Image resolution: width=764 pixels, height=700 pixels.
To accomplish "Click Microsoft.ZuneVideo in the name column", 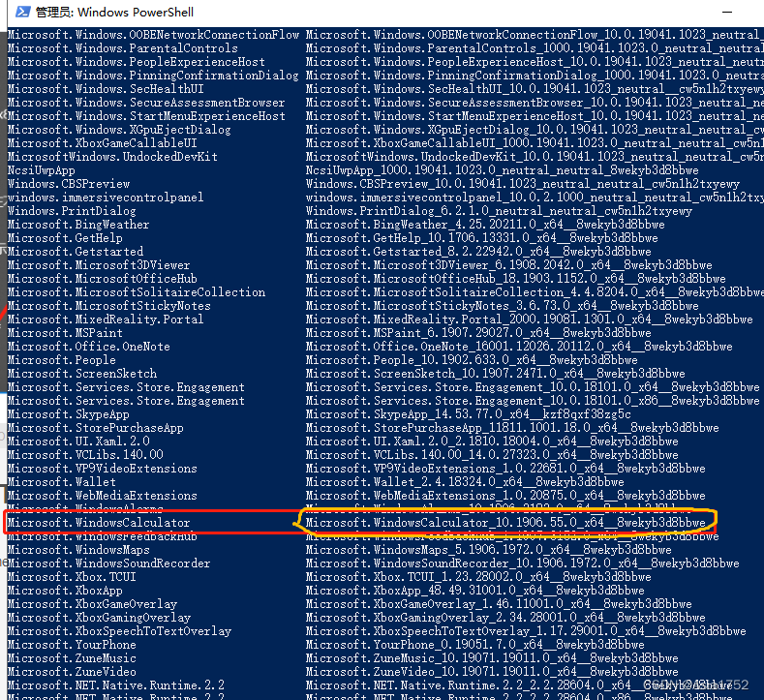I will [72, 672].
